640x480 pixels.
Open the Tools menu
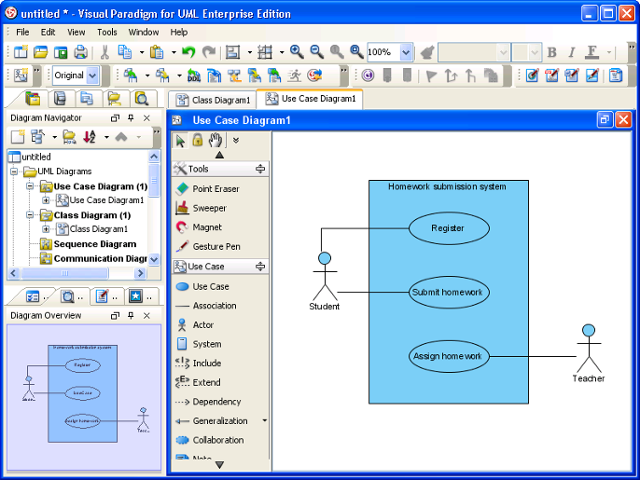tap(107, 32)
